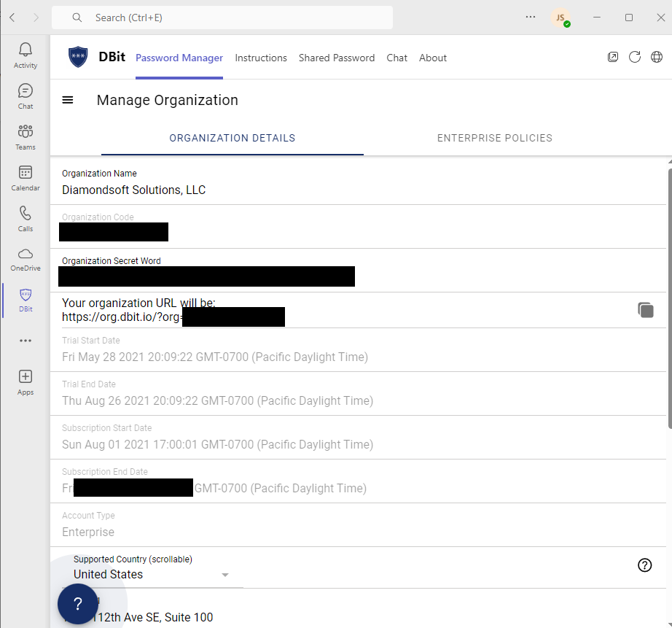Screen dimensions: 672x628
Task: Click the DBit app title
Action: 112,57
